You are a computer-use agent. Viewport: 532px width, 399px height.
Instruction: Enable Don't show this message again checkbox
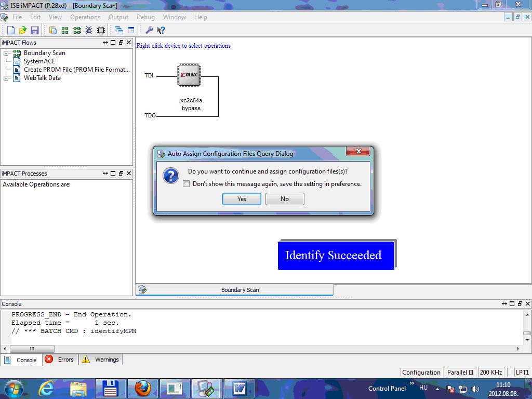coord(187,184)
